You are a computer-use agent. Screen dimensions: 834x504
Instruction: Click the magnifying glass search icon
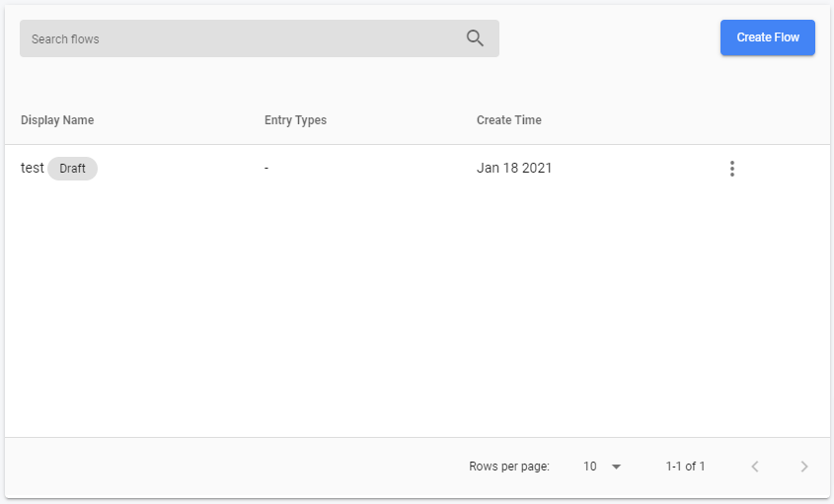(475, 38)
